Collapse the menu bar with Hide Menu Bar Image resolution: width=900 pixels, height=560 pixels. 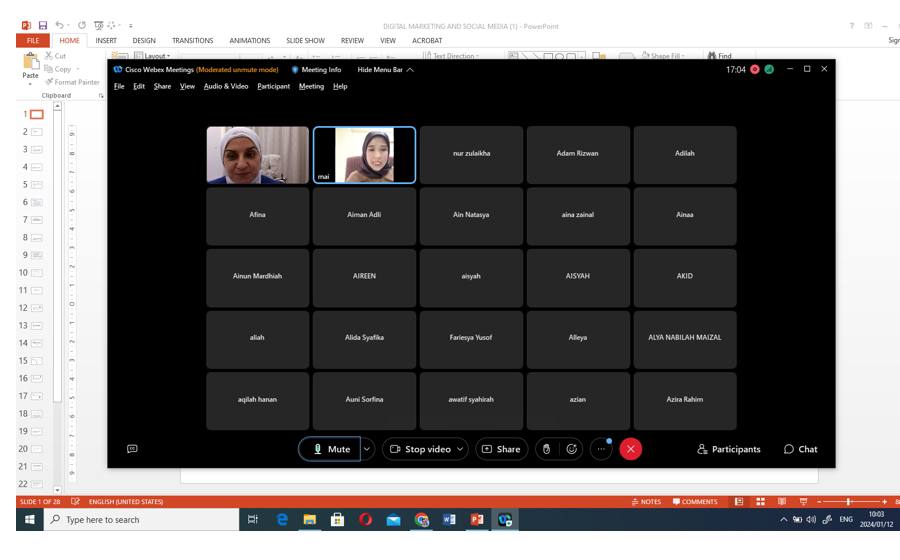tap(385, 69)
